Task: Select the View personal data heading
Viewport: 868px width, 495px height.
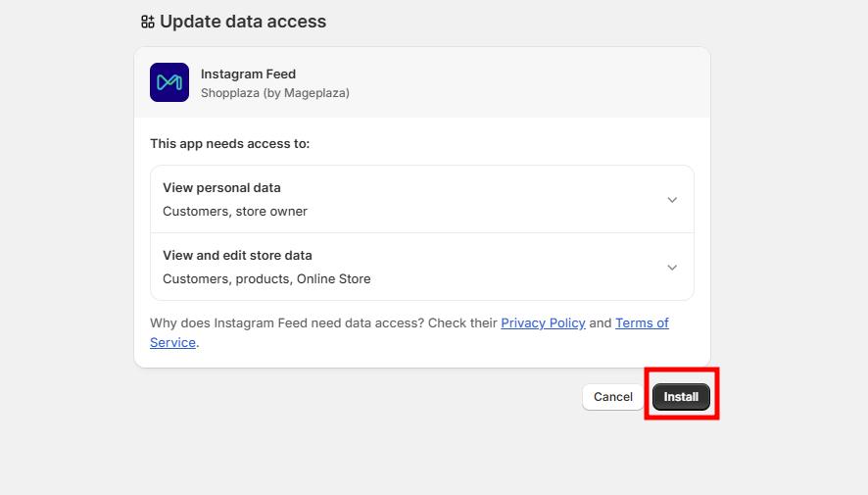Action: point(221,187)
